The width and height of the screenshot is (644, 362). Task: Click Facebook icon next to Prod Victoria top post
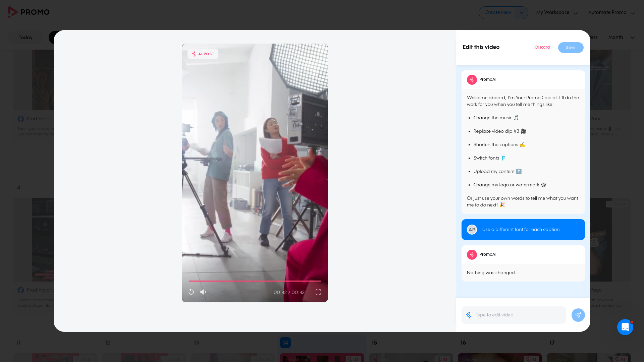click(21, 119)
